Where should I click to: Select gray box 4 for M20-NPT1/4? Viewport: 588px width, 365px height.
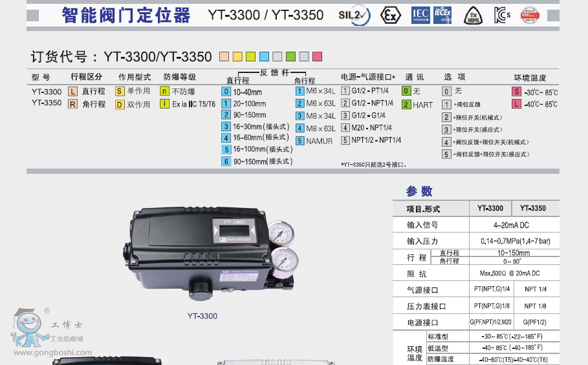(345, 128)
